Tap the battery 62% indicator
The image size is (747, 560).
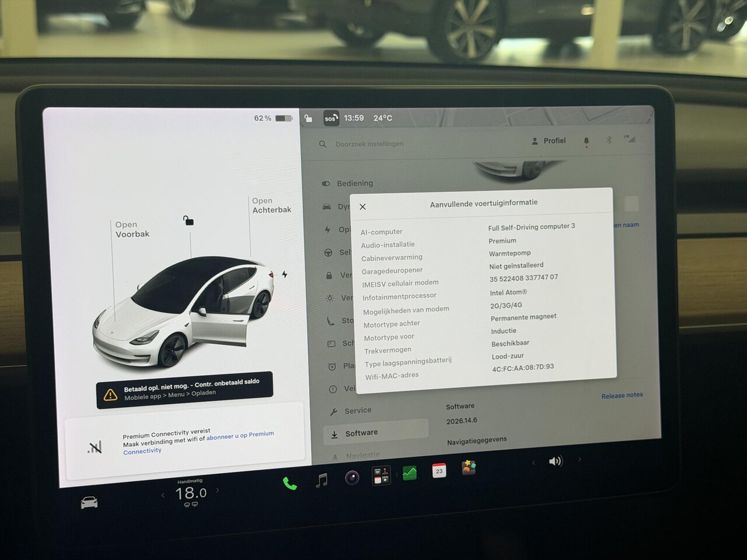pos(273,118)
